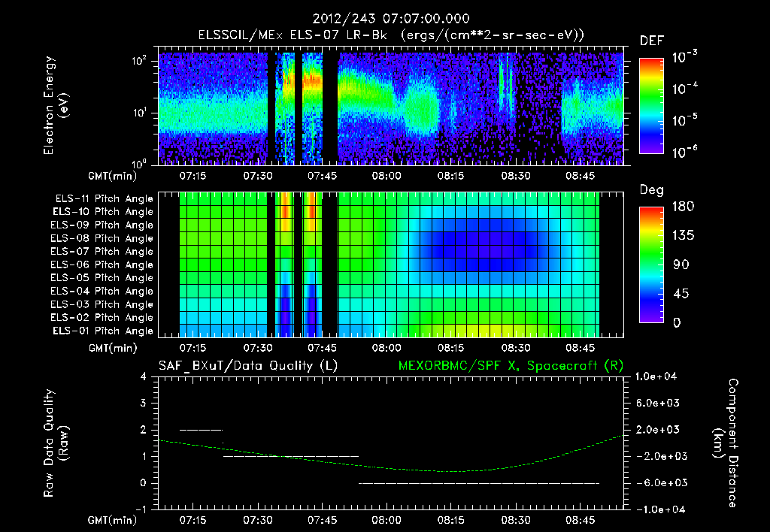Image resolution: width=770 pixels, height=532 pixels.
Task: Click the 08:00 time tick under the spectrogram
Action: (386, 176)
